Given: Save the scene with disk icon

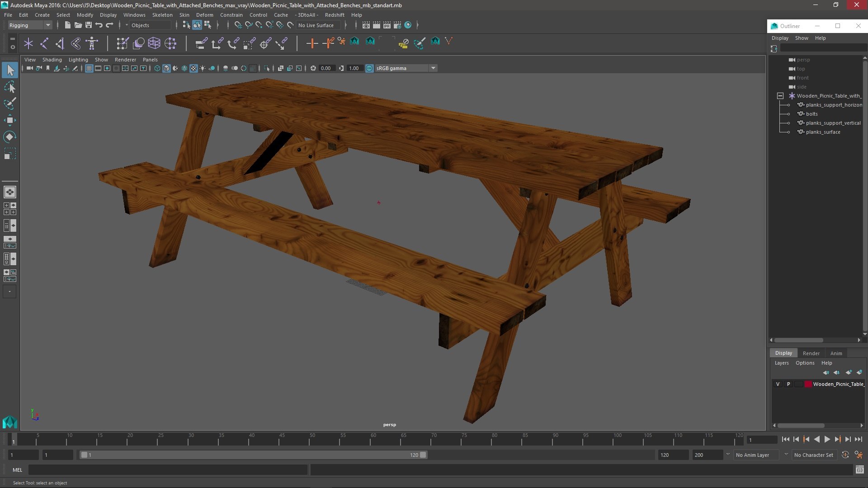Looking at the screenshot, I should (88, 25).
